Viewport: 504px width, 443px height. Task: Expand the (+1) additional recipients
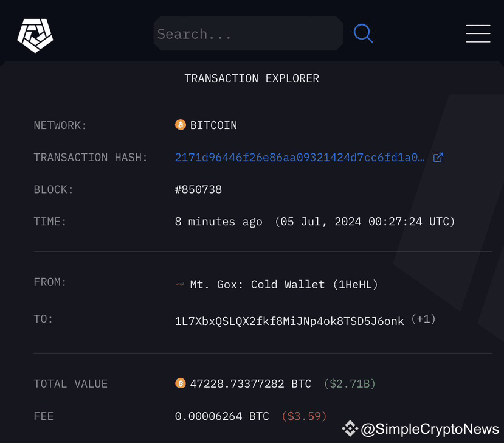click(424, 319)
